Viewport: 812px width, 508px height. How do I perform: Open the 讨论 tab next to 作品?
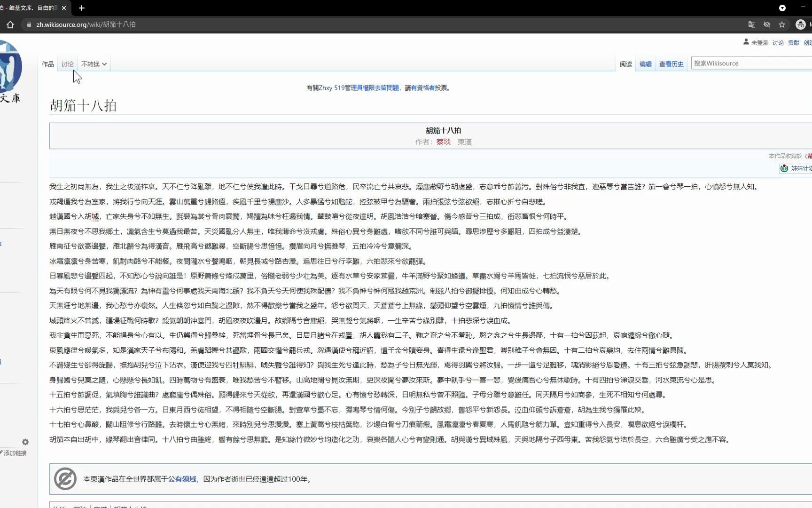pos(68,64)
